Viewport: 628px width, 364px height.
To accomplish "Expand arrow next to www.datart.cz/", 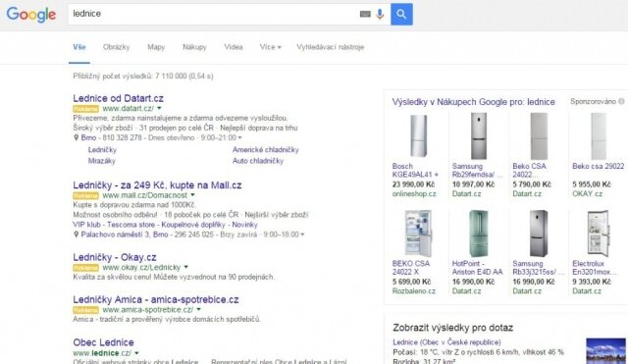I will tap(159, 109).
